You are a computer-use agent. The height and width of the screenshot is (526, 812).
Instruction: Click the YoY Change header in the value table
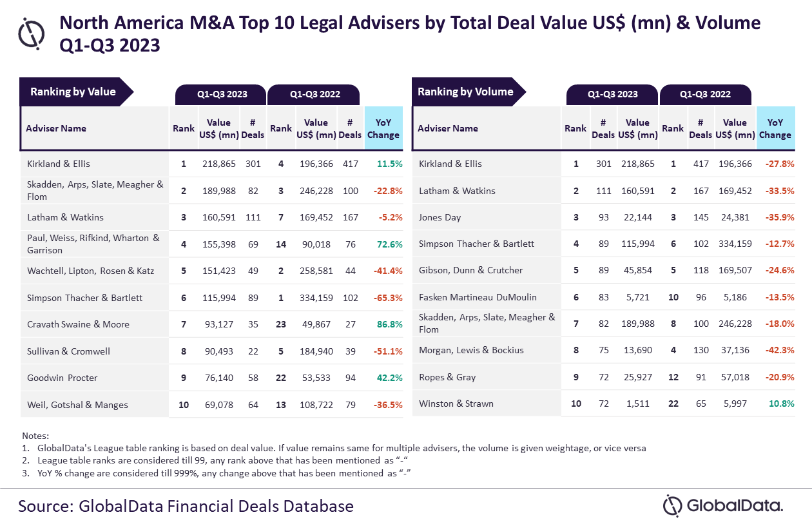pos(383,128)
